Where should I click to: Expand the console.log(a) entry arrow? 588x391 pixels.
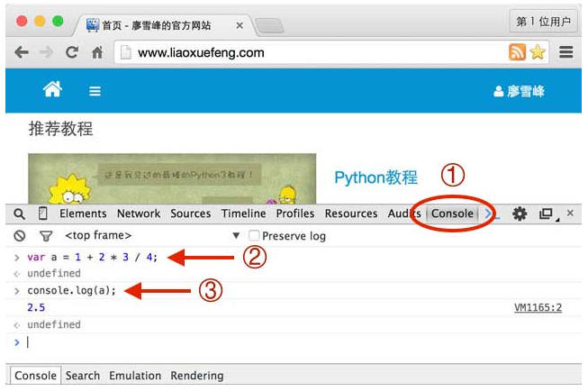point(16,291)
